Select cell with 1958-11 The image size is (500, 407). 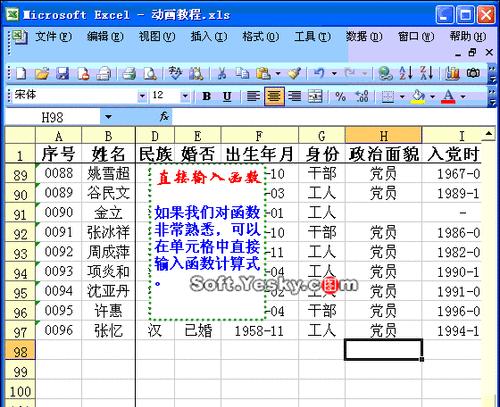coord(260,331)
